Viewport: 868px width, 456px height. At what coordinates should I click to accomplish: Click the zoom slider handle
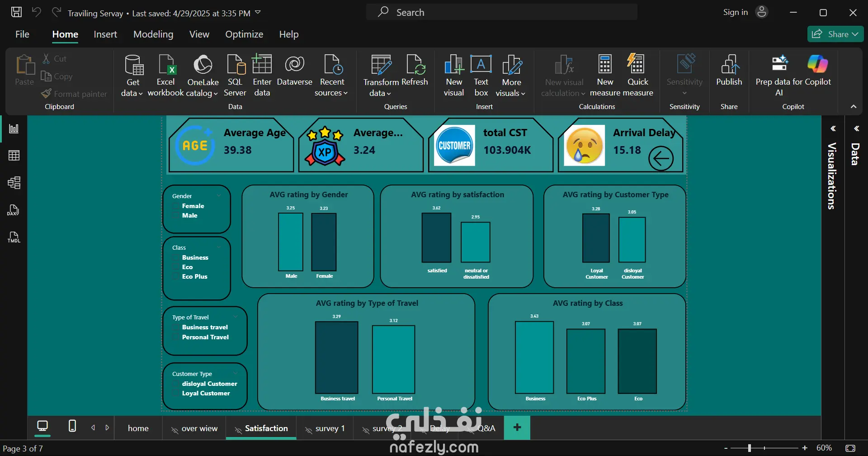(749, 448)
